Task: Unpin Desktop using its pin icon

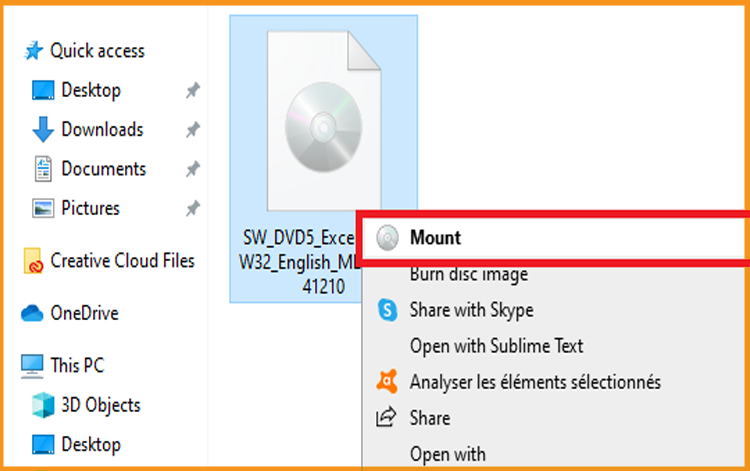Action: (x=193, y=90)
